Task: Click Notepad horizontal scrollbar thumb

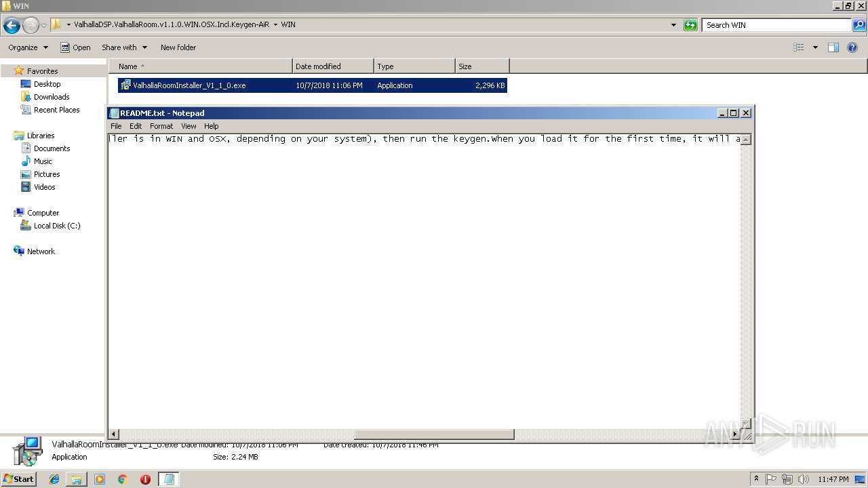Action: point(434,434)
